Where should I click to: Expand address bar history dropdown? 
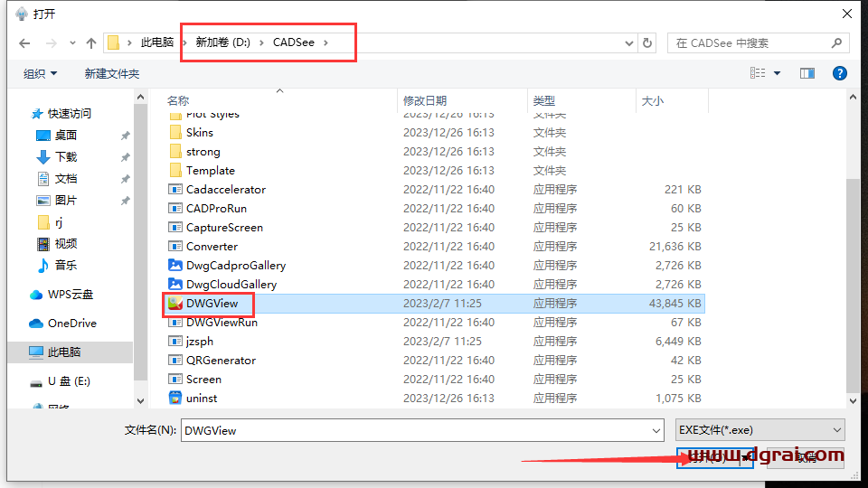coord(629,43)
